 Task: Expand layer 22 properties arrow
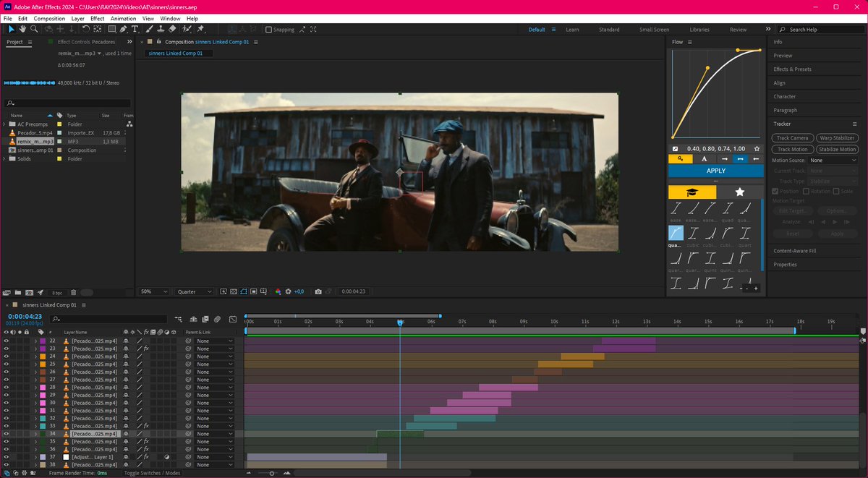click(x=35, y=341)
